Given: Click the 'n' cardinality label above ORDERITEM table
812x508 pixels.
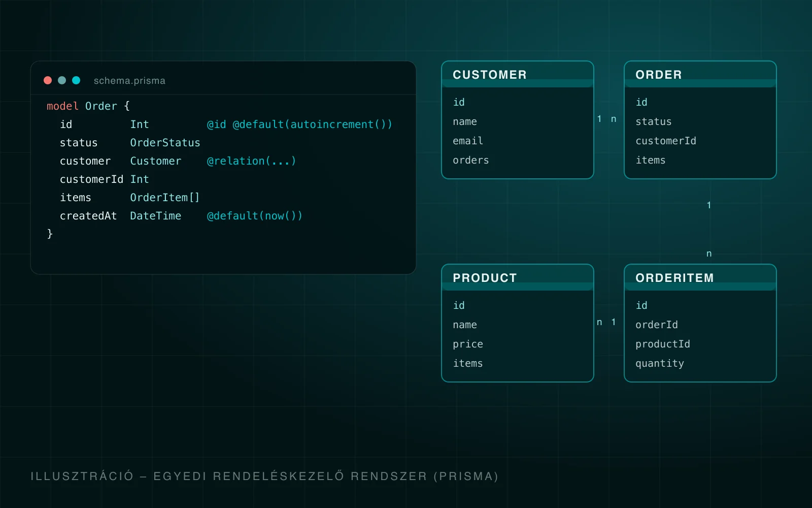Looking at the screenshot, I should [x=709, y=253].
